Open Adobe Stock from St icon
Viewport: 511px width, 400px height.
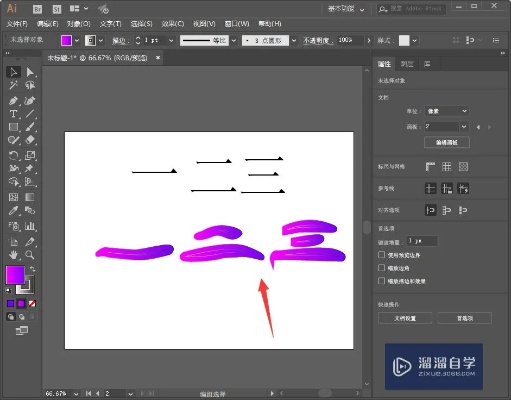(x=57, y=9)
